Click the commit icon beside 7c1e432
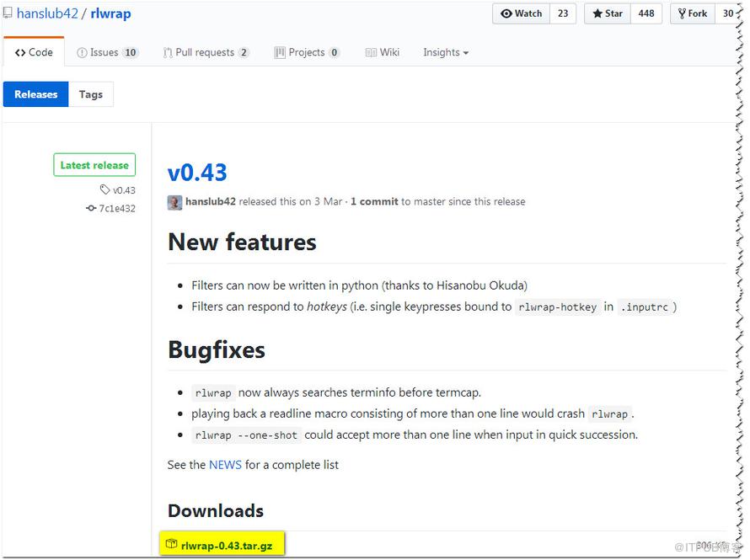This screenshot has height=560, width=750. point(91,208)
